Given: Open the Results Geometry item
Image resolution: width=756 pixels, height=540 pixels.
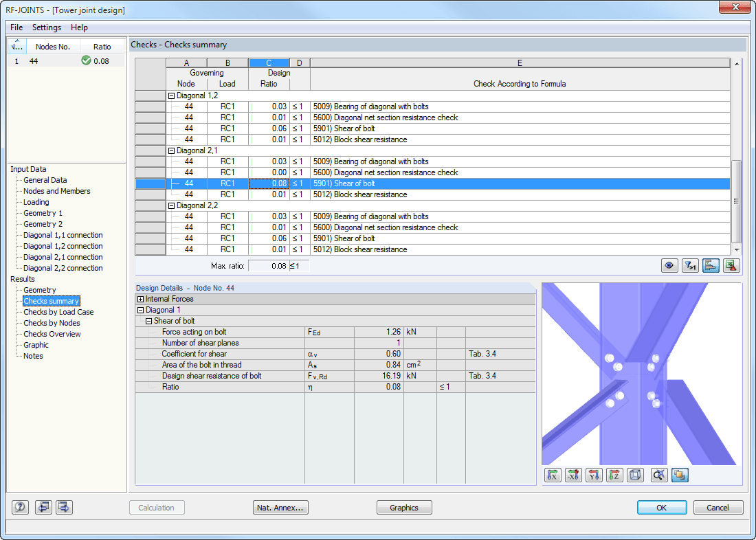Looking at the screenshot, I should click(x=40, y=290).
